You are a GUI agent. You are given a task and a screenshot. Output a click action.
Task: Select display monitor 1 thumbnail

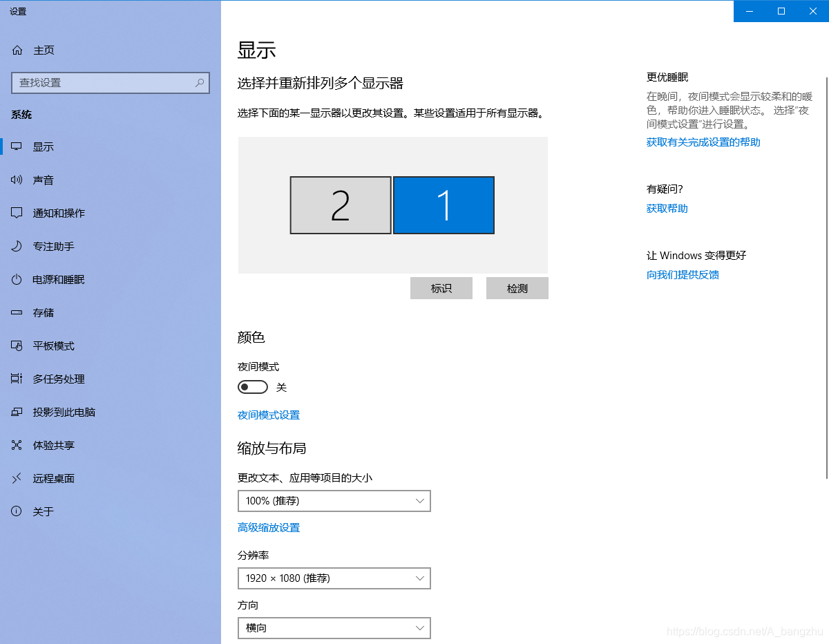(x=444, y=205)
